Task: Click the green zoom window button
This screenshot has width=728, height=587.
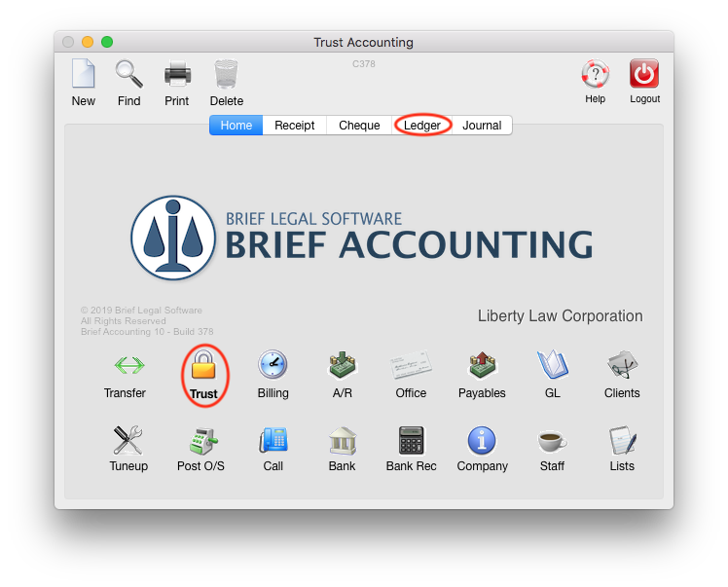Action: (x=107, y=42)
